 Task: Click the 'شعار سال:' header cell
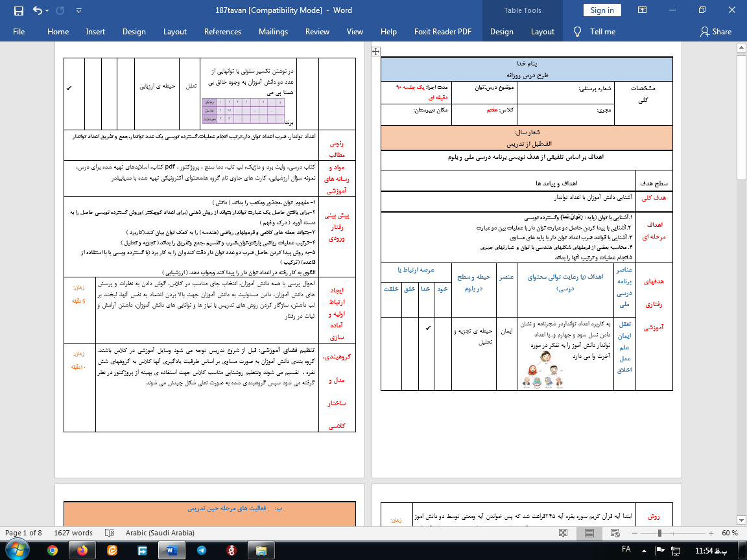(x=527, y=132)
